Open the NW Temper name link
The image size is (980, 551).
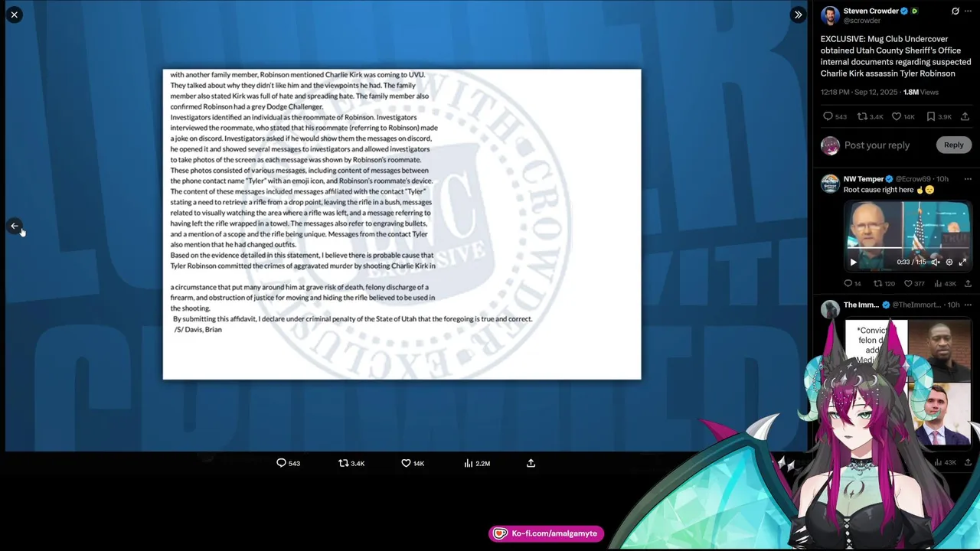864,179
